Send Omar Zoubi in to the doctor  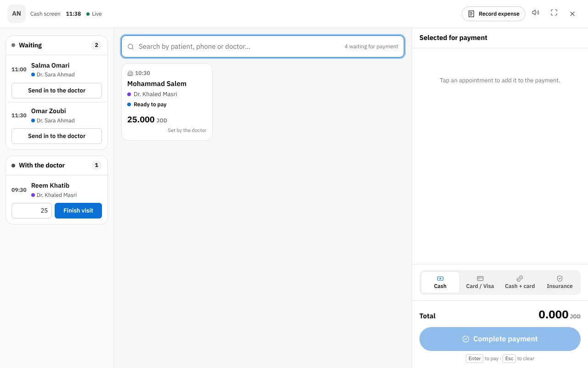tap(57, 136)
